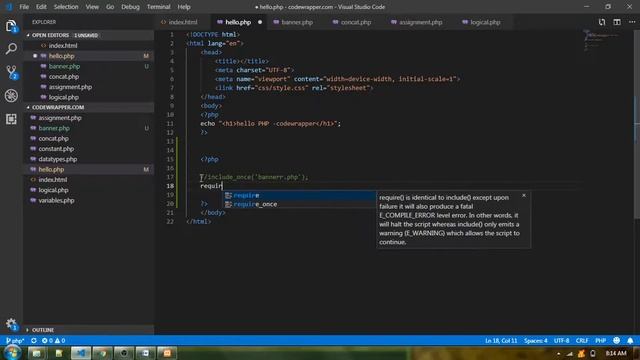The width and height of the screenshot is (640, 360).
Task: Select the require suggestion
Action: click(x=299, y=195)
